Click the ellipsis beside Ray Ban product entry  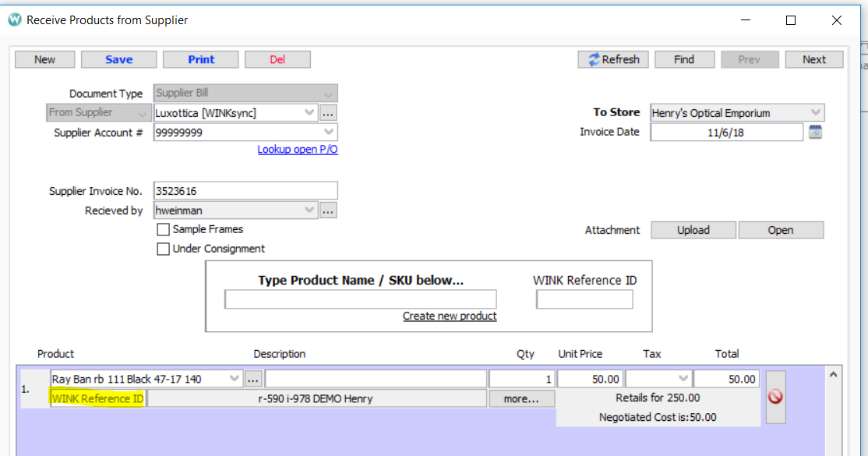coord(253,378)
